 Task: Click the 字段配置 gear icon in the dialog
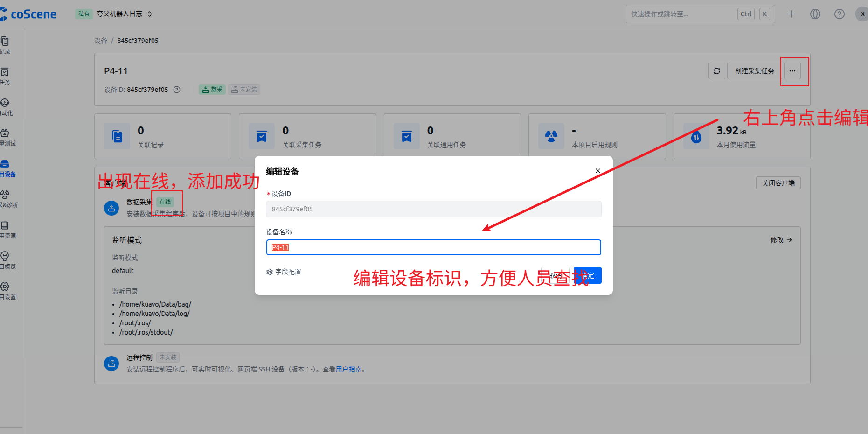[270, 272]
